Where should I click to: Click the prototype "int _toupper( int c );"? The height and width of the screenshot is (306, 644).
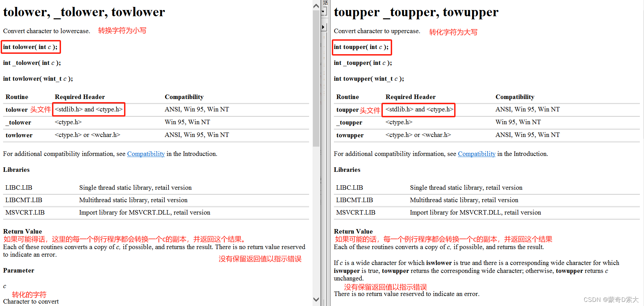pos(363,63)
